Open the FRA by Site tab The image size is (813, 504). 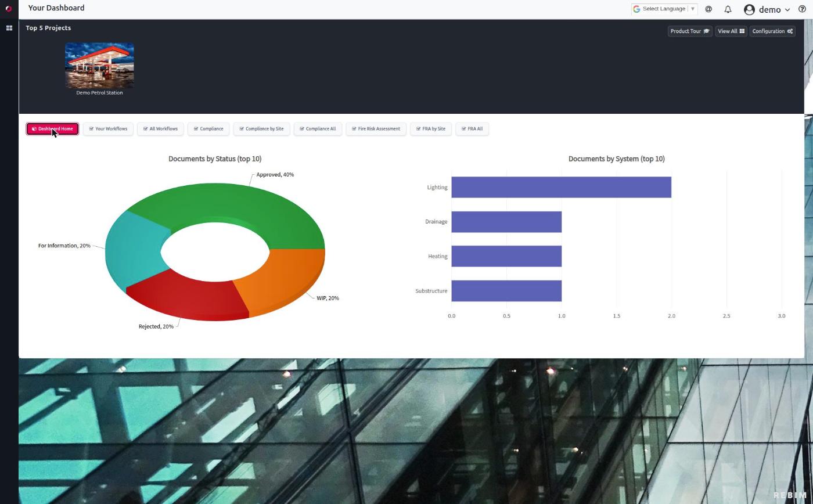431,129
